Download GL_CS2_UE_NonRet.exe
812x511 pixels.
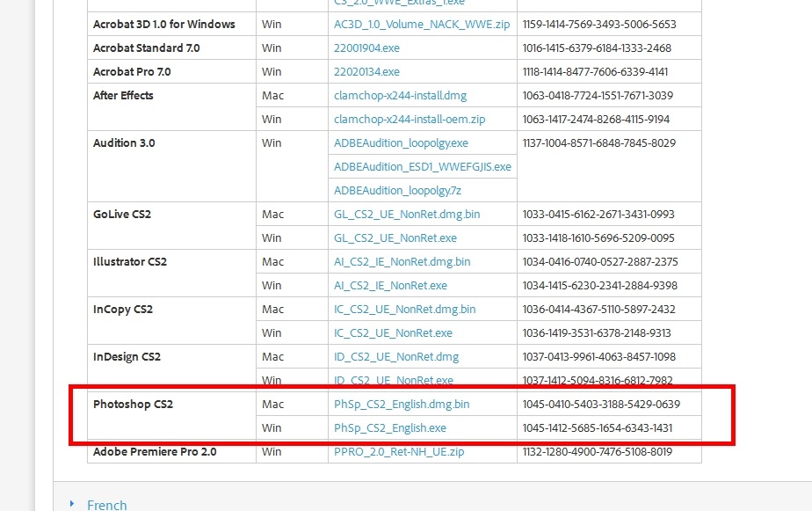(395, 238)
